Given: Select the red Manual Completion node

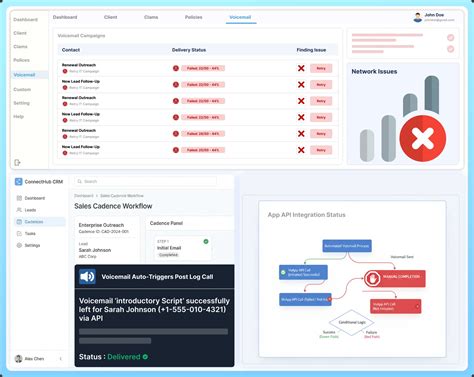Looking at the screenshot, I should (x=395, y=278).
